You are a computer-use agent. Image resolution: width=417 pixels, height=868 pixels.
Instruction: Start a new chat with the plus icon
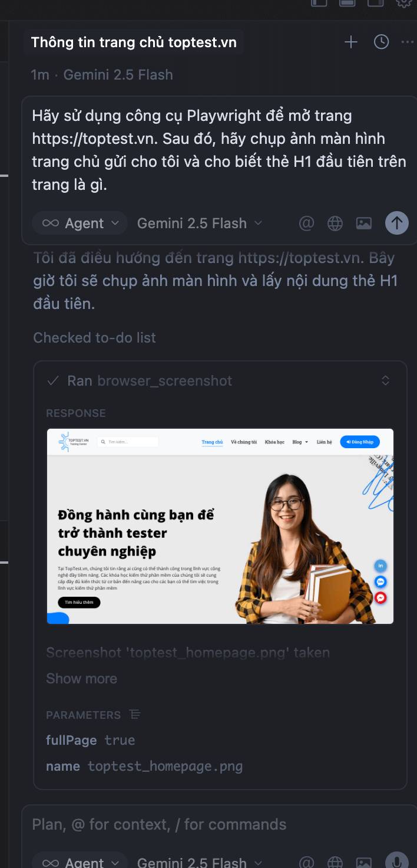(351, 42)
